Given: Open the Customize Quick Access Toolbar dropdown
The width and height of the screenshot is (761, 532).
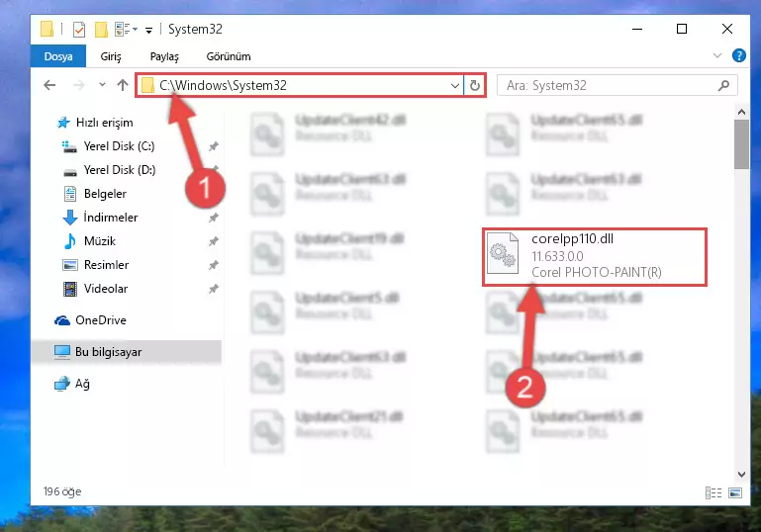Looking at the screenshot, I should pos(148,30).
